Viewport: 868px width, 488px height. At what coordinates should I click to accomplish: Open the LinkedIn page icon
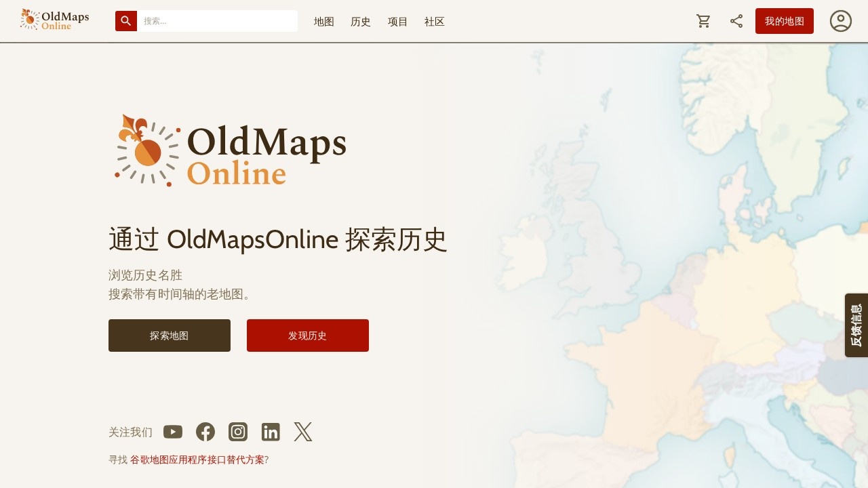tap(271, 432)
